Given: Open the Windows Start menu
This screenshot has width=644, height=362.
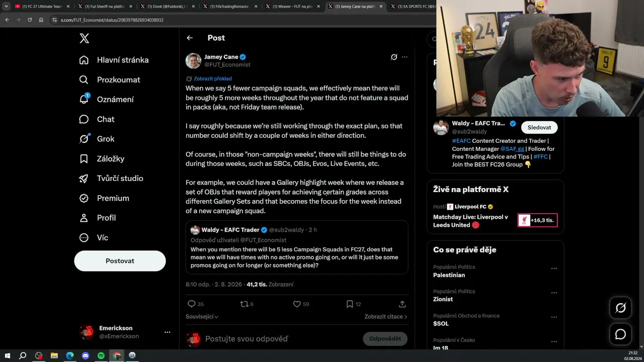Looking at the screenshot, I should pos(8,355).
